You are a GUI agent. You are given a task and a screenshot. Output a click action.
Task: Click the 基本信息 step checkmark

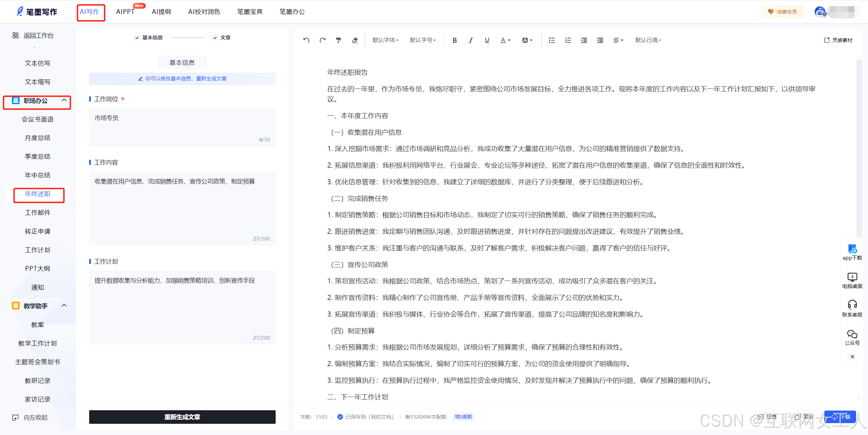pyautogui.click(x=137, y=38)
